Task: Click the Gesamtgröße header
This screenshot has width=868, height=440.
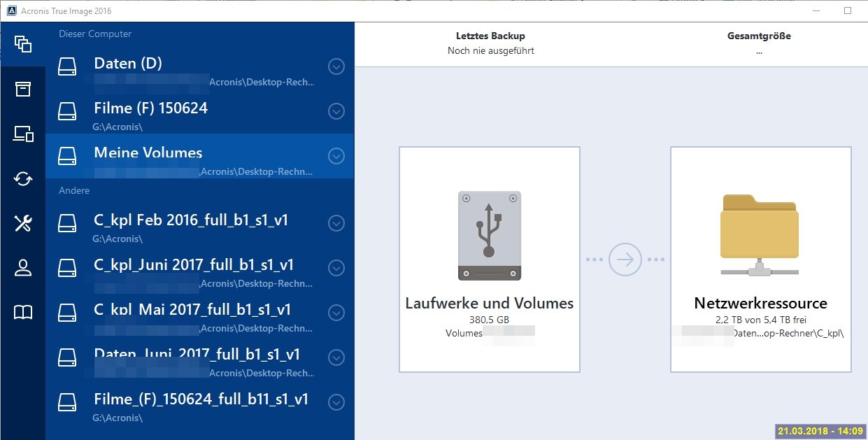Action: tap(759, 36)
